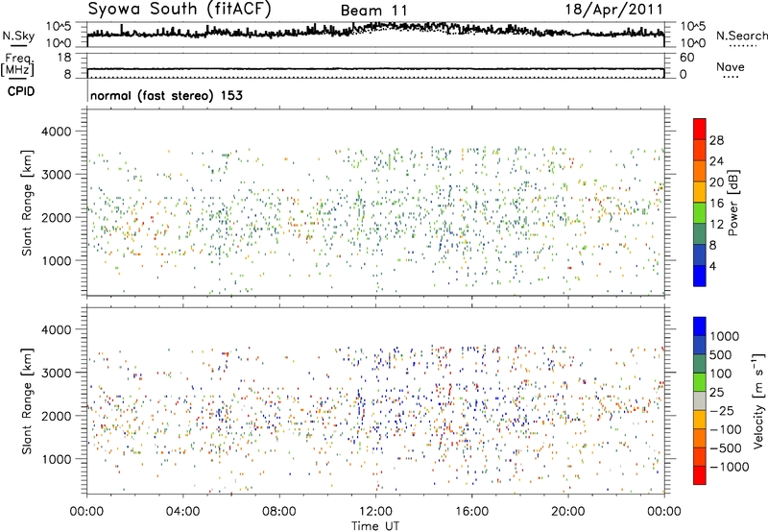Click the "Velocity [m s⁻¹]" colorbar label
768x532 pixels.
[758, 399]
